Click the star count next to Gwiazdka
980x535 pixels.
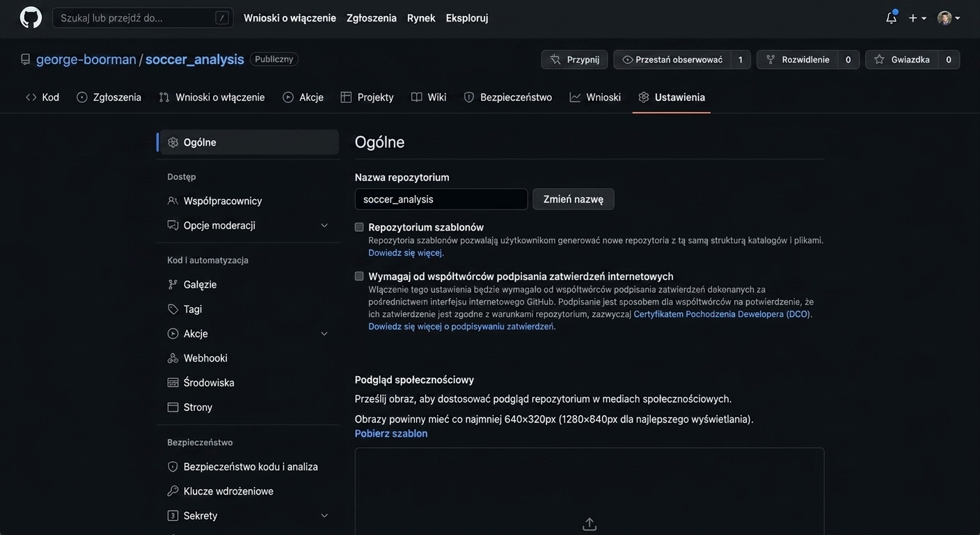click(x=949, y=59)
